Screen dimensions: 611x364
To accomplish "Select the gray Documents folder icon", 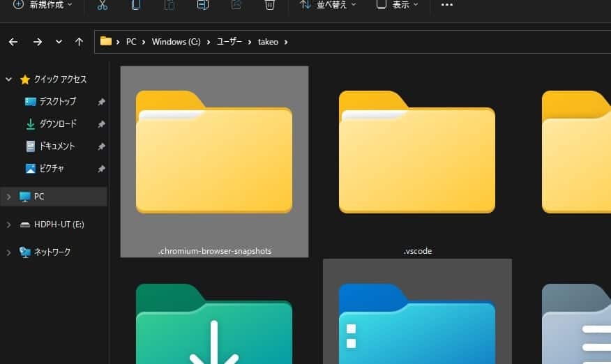I will click(577, 324).
